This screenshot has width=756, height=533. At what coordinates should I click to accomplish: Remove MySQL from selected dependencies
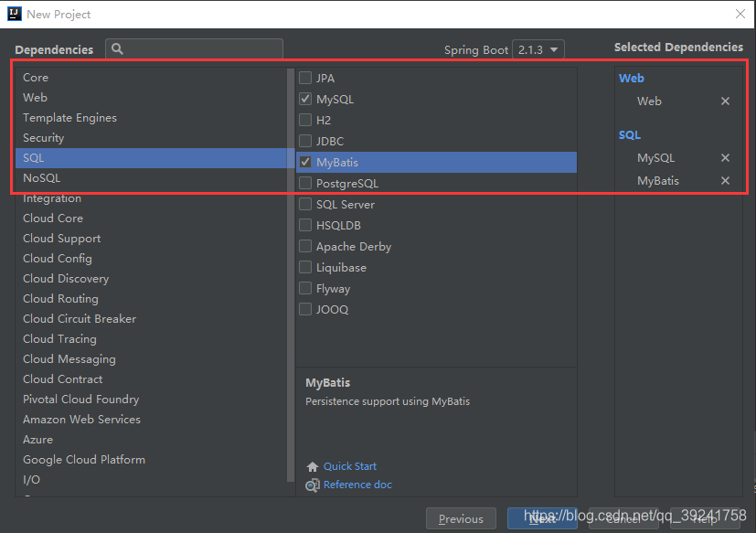click(725, 158)
